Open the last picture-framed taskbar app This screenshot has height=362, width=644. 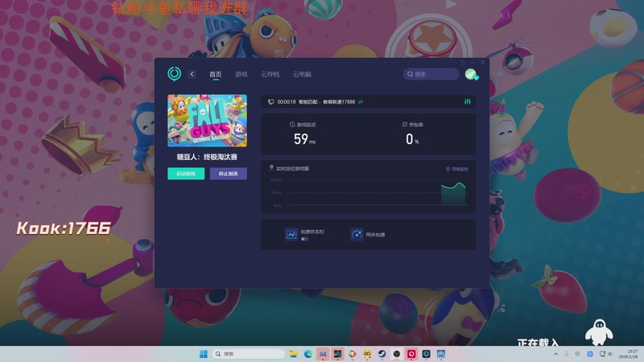441,354
